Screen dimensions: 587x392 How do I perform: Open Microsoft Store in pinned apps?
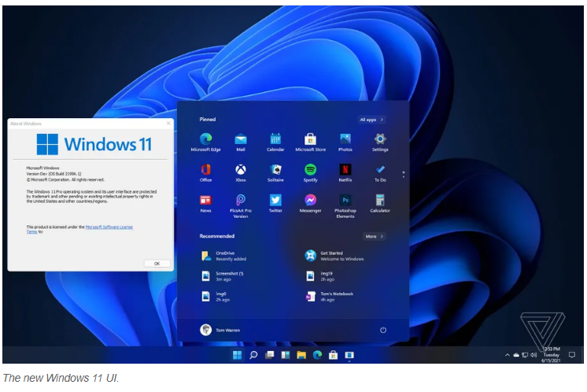pos(310,142)
